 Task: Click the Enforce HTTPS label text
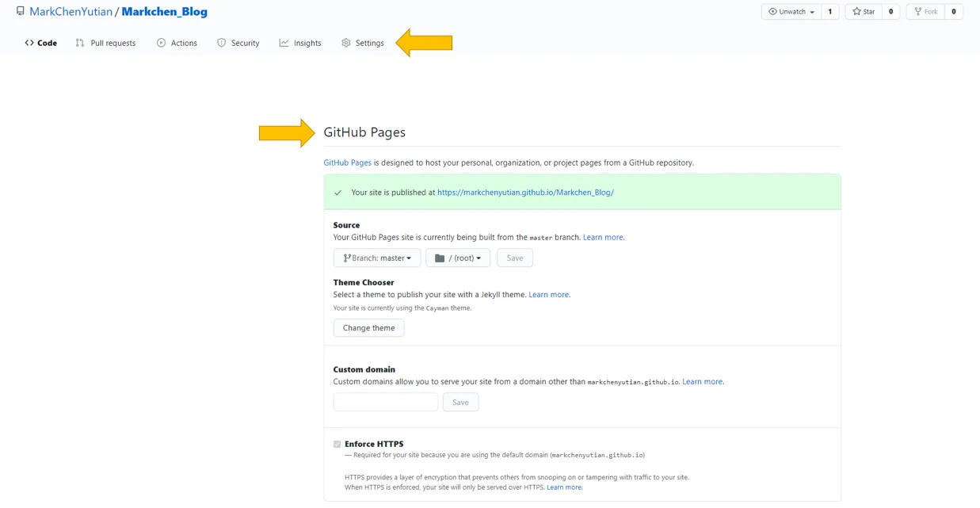[374, 445]
